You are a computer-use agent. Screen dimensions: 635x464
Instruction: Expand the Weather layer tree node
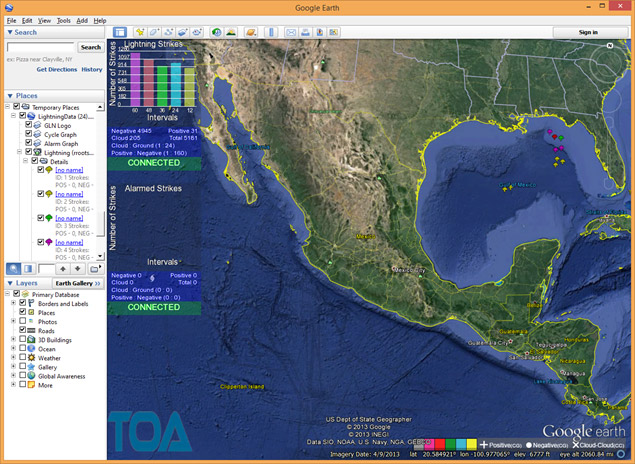(x=13, y=358)
